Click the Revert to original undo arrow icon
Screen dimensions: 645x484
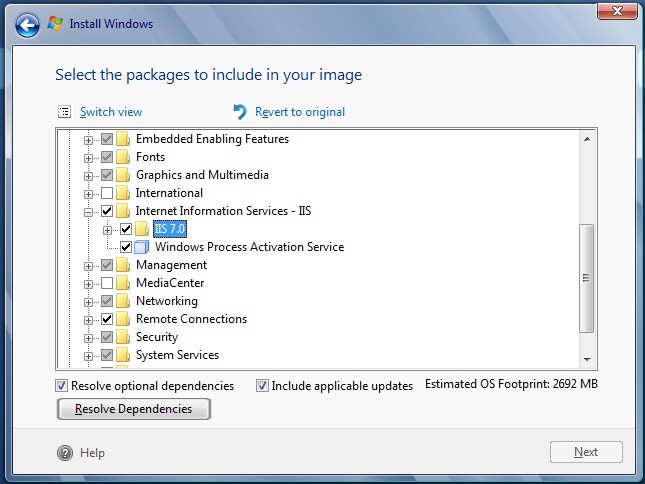pyautogui.click(x=240, y=111)
